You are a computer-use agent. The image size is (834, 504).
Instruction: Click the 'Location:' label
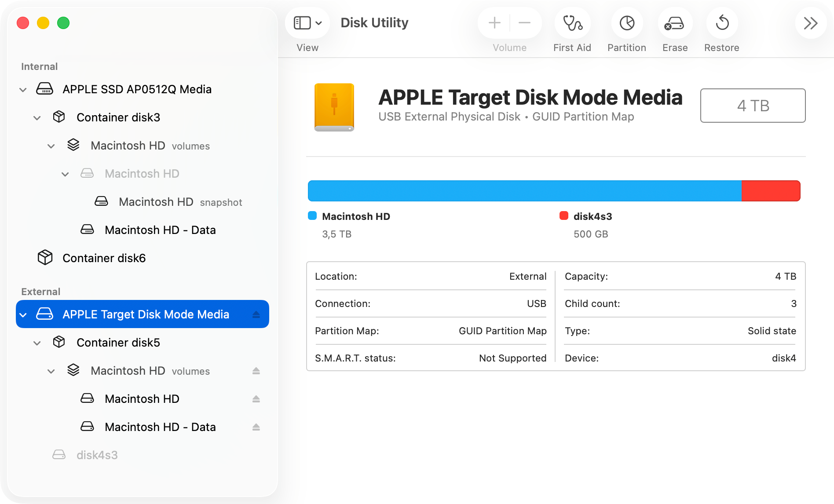pos(336,277)
